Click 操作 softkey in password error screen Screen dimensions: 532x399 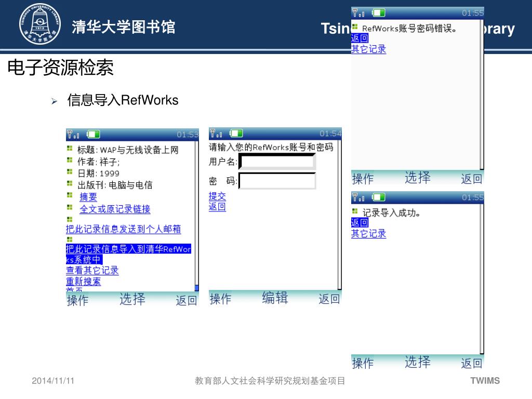pyautogui.click(x=363, y=179)
